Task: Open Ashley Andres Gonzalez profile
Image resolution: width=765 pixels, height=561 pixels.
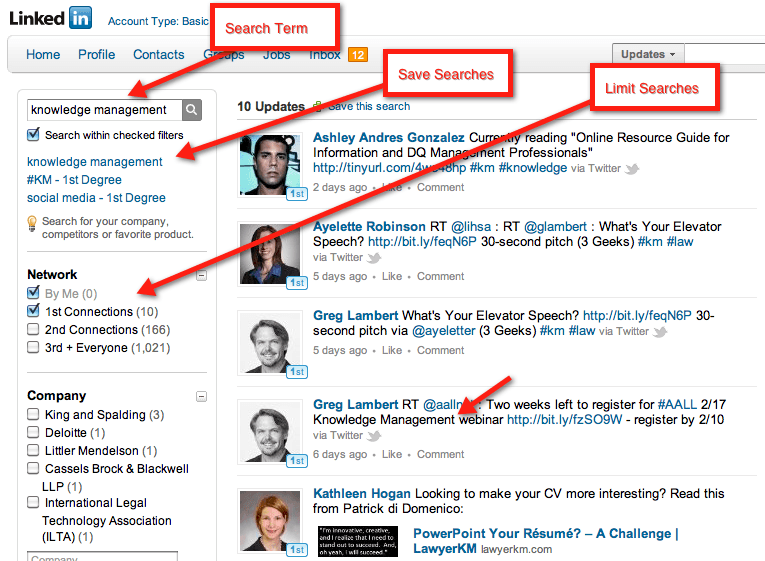Action: [x=388, y=138]
